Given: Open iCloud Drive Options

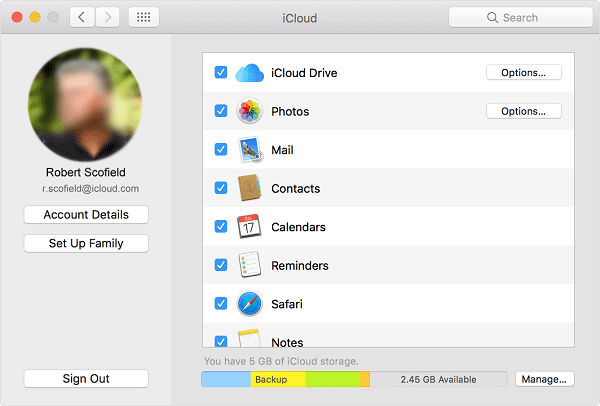Looking at the screenshot, I should (523, 73).
